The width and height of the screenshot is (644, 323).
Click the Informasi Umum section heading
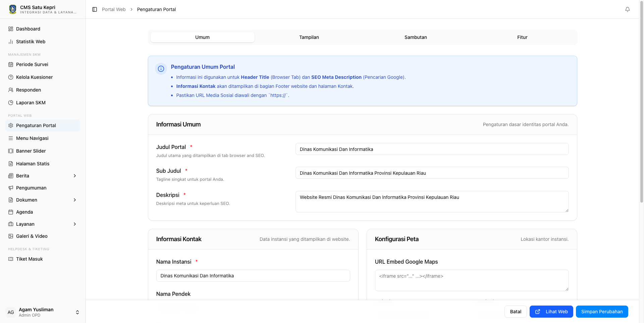click(x=178, y=124)
